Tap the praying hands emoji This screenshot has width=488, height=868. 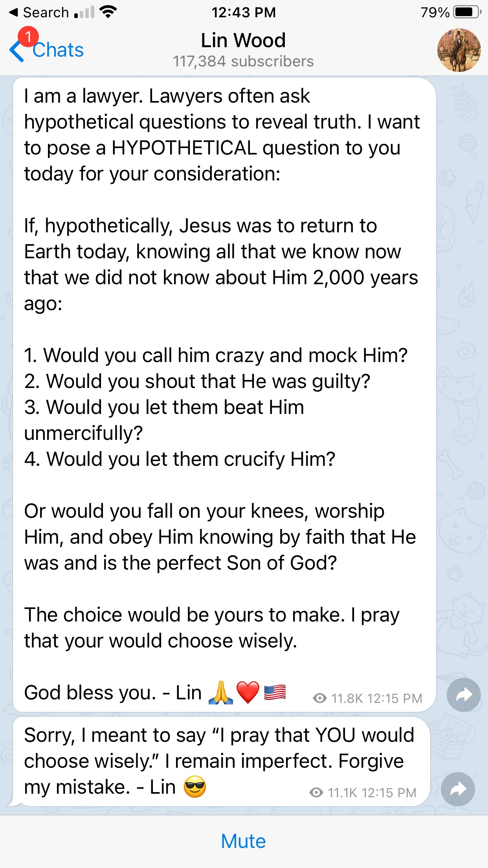point(221,693)
